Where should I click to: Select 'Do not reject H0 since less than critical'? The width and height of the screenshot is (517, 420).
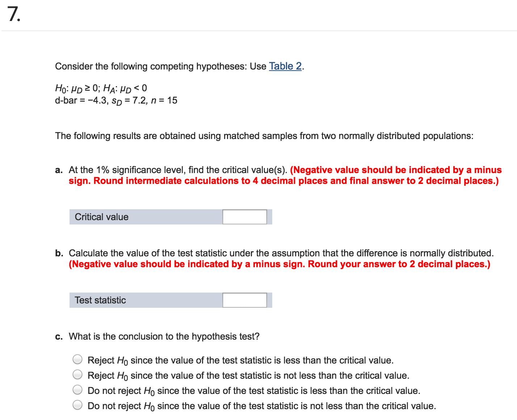pos(77,390)
